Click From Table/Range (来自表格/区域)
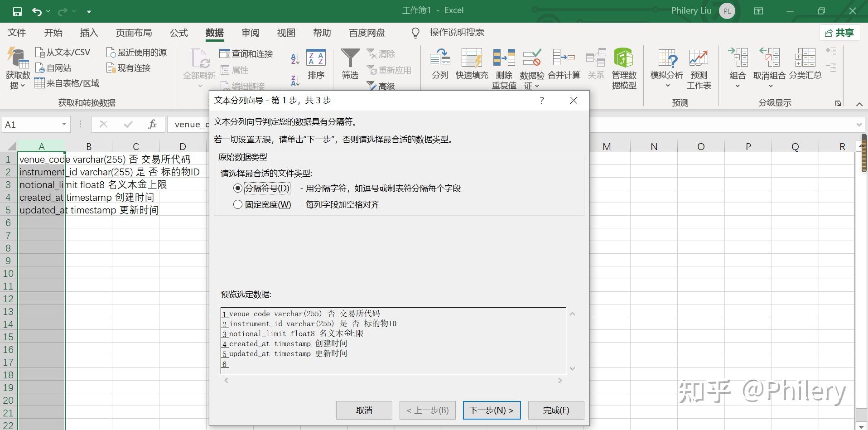This screenshot has width=868, height=430. (67, 83)
